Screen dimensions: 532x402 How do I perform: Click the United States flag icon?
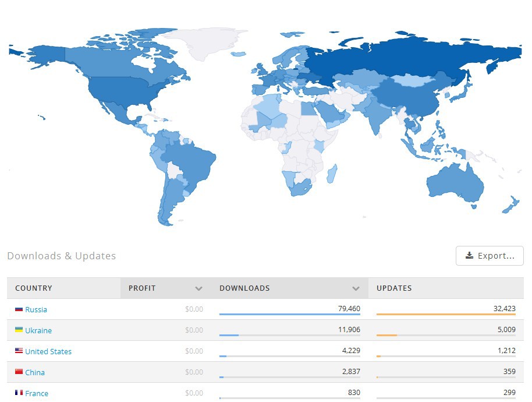pos(19,351)
